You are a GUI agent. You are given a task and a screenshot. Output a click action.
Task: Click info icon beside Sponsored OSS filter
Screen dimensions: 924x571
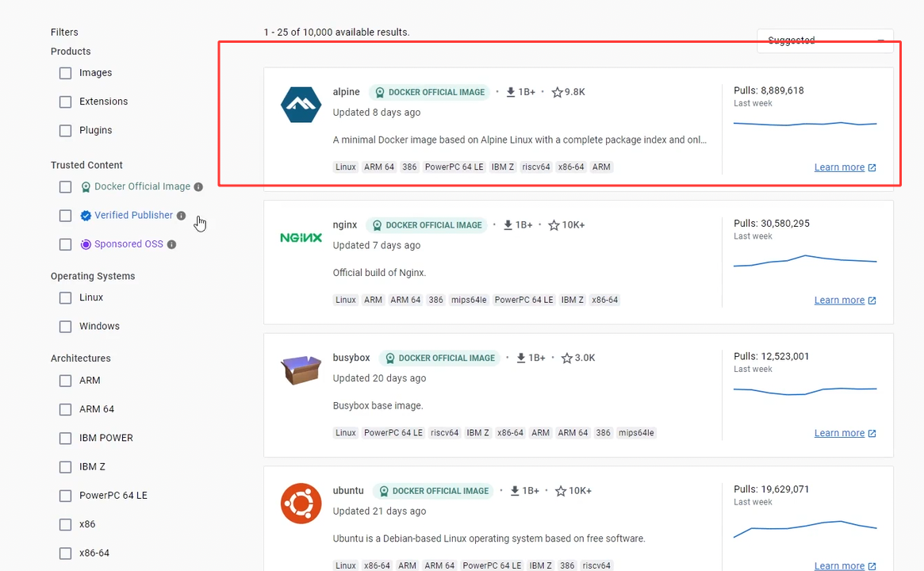click(171, 244)
